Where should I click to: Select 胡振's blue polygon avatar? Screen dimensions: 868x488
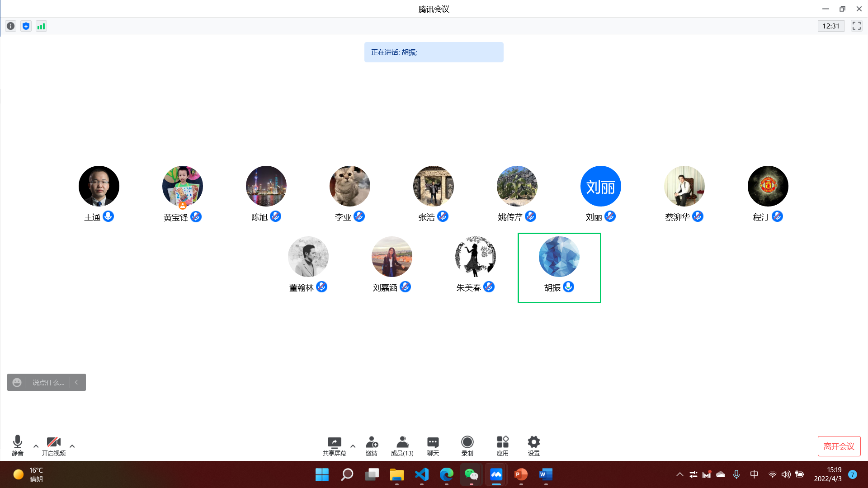[559, 257]
